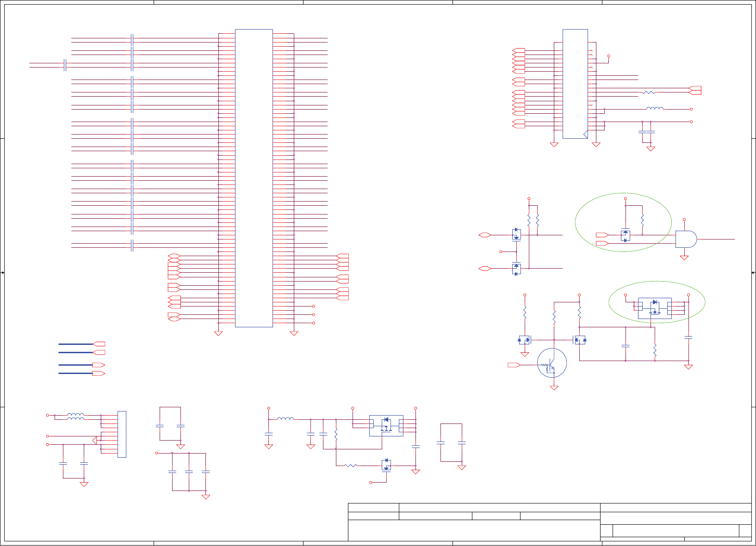The image size is (756, 546).
Task: Click the large central connector body
Action: click(x=254, y=178)
